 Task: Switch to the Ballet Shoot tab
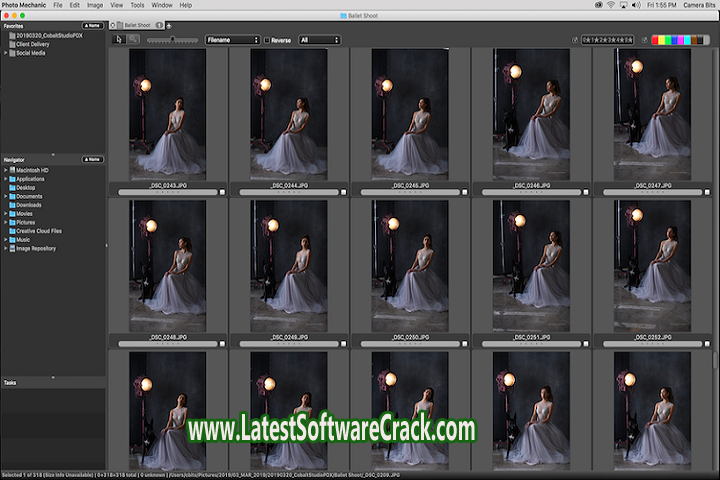tap(137, 24)
